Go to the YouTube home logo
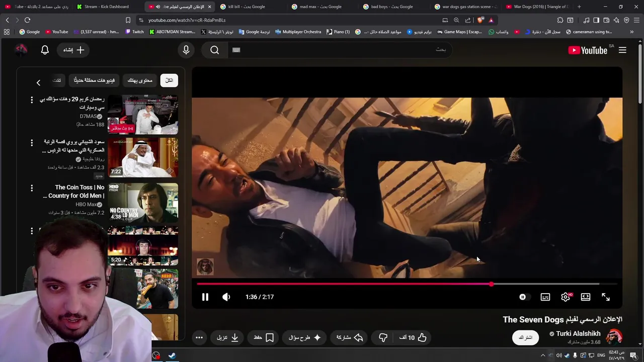The width and height of the screenshot is (644, 362). (x=588, y=50)
